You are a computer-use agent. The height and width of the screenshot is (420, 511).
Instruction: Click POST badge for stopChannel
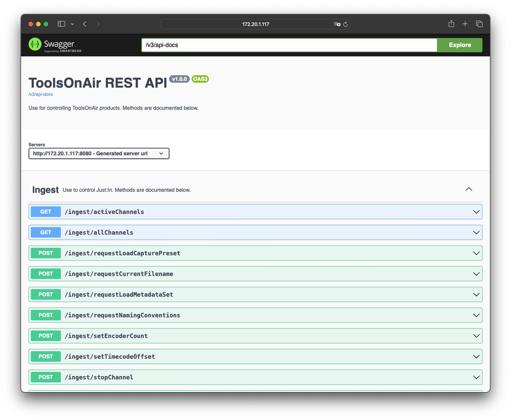[x=46, y=377]
